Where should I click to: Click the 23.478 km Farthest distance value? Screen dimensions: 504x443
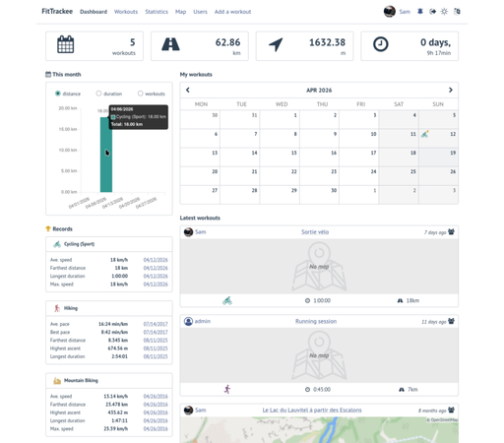[x=116, y=405]
